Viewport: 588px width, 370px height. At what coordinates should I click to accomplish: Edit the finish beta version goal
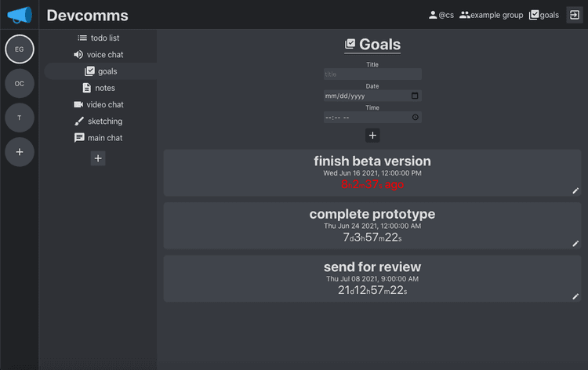pyautogui.click(x=575, y=190)
